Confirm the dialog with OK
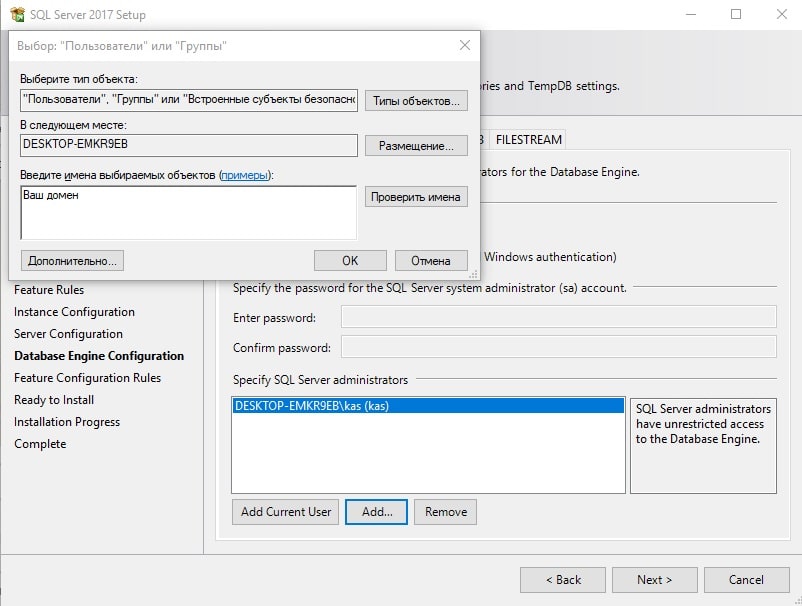 [x=350, y=261]
